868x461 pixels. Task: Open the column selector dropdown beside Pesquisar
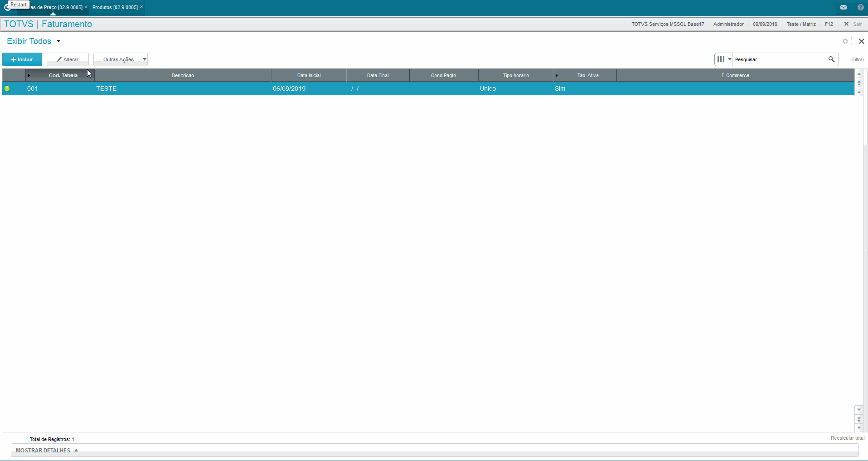[724, 59]
